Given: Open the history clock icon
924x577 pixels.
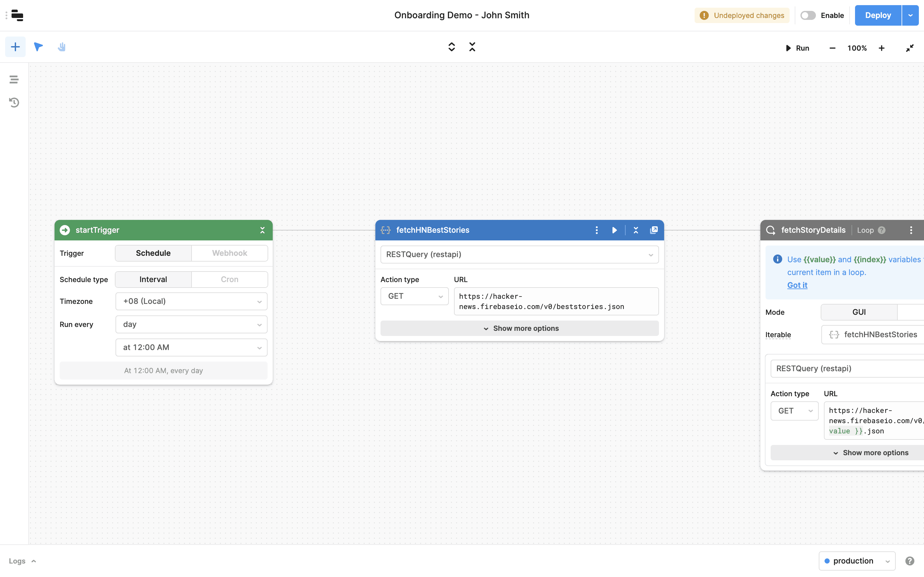Looking at the screenshot, I should coord(14,102).
